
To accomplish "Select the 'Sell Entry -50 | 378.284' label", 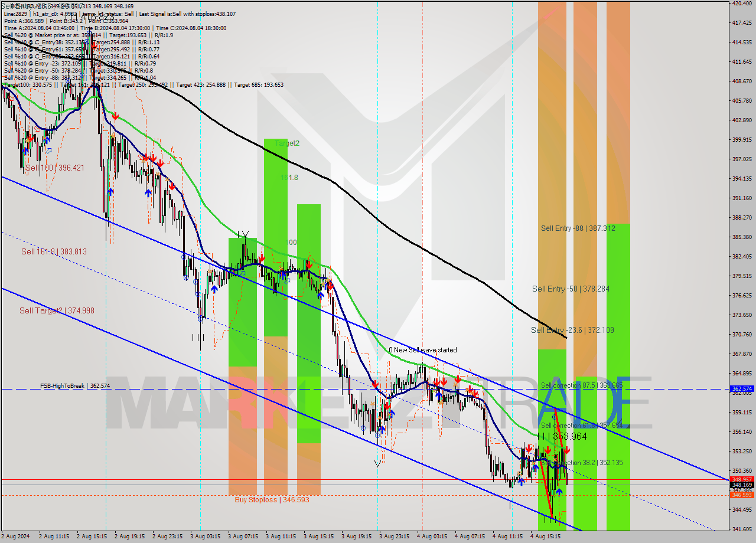I will [x=571, y=289].
